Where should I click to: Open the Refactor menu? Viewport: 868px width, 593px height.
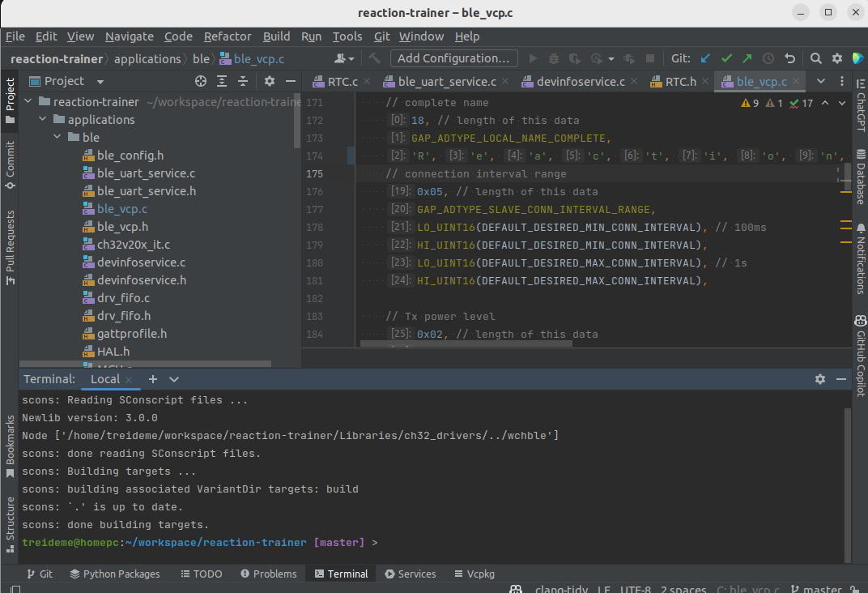(228, 36)
